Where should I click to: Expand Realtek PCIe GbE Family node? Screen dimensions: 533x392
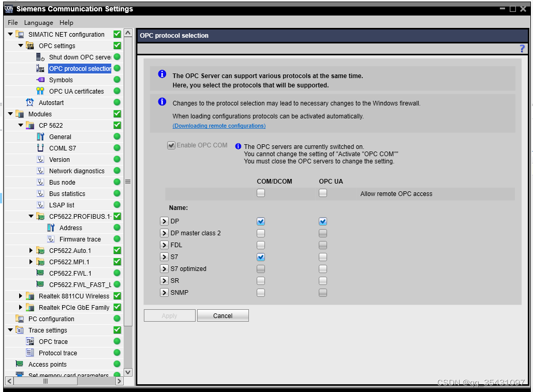coord(20,307)
